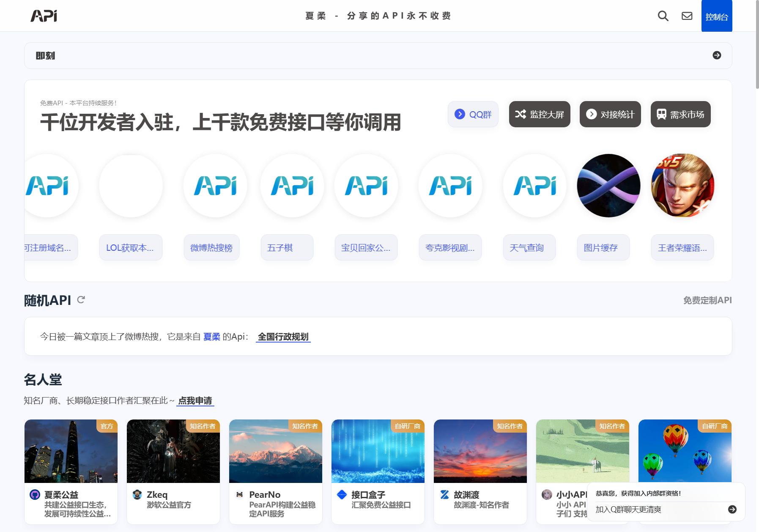759x532 pixels.
Task: Open the 天气查询 tag
Action: [529, 247]
